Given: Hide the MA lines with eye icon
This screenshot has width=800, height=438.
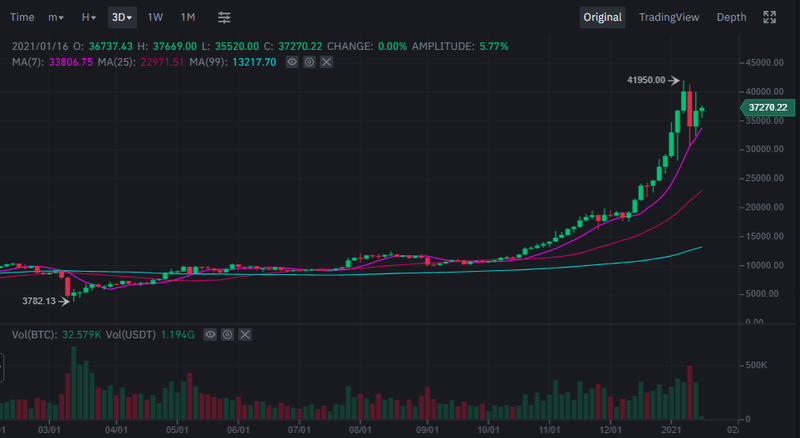Looking at the screenshot, I should tap(292, 62).
